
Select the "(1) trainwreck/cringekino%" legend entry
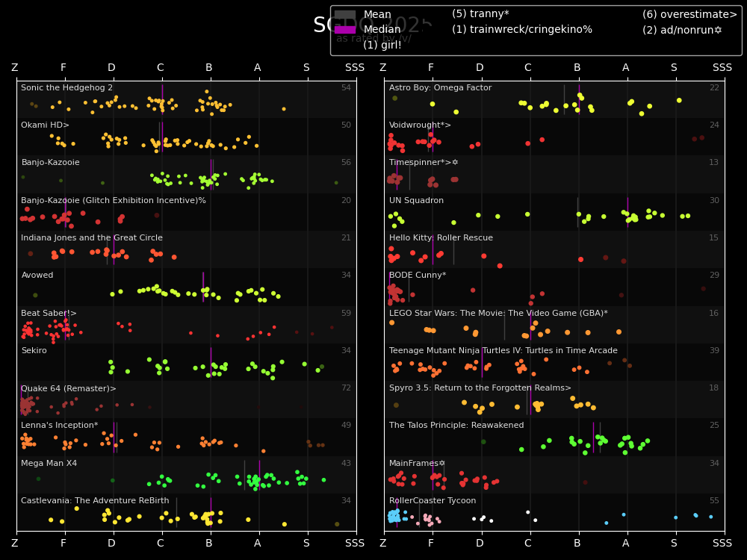click(522, 30)
